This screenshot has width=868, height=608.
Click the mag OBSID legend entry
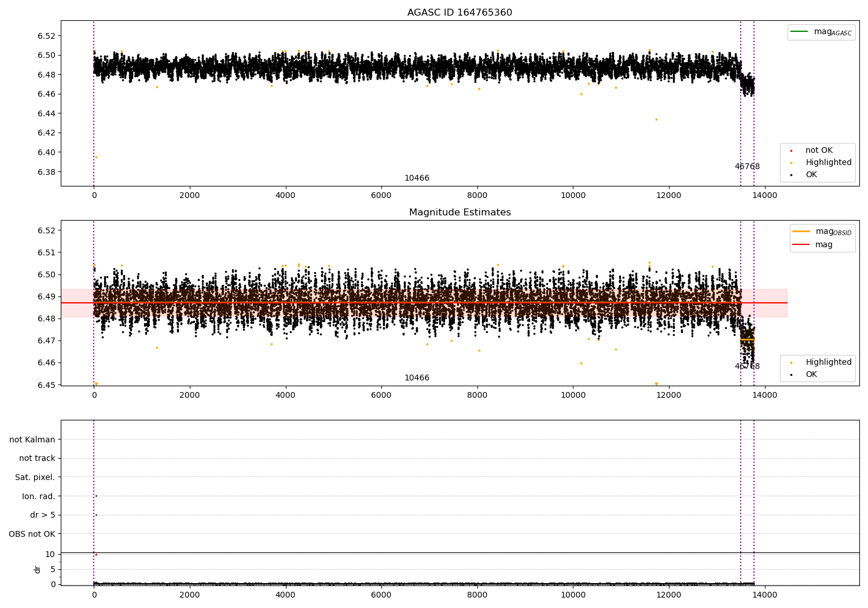tap(822, 232)
